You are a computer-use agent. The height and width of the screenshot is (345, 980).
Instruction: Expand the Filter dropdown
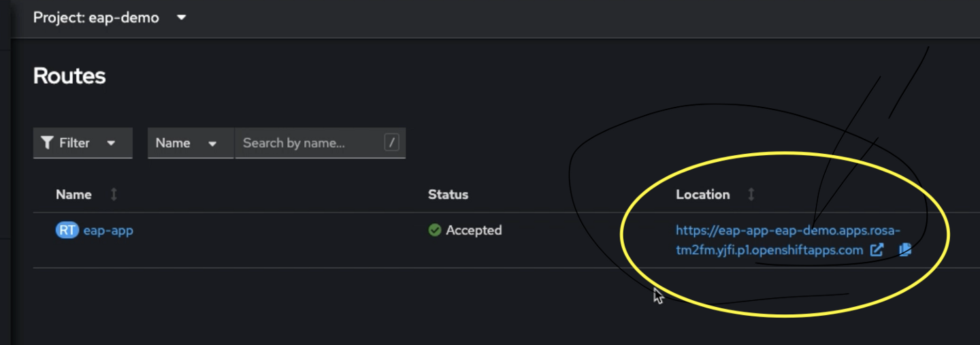[83, 143]
